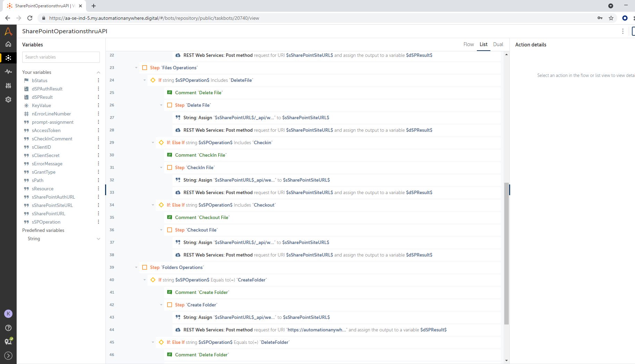Open the Home icon in left sidebar
635x364 pixels.
tap(8, 44)
